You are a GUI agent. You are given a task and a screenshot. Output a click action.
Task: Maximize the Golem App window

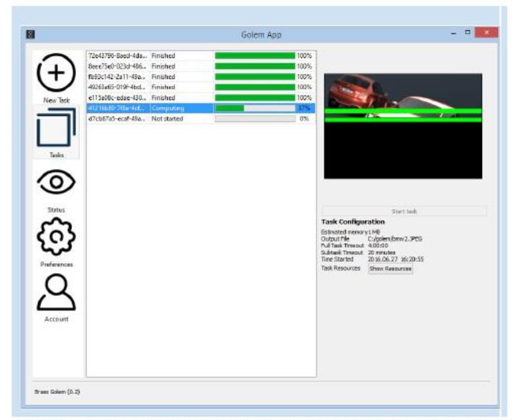[467, 32]
